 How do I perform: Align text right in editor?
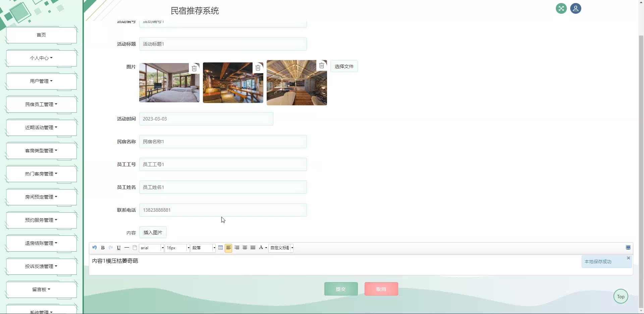pos(237,248)
